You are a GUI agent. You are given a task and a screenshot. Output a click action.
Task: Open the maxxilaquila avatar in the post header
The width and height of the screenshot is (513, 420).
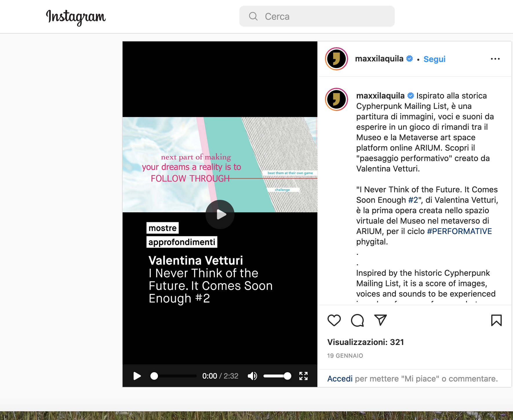[336, 59]
